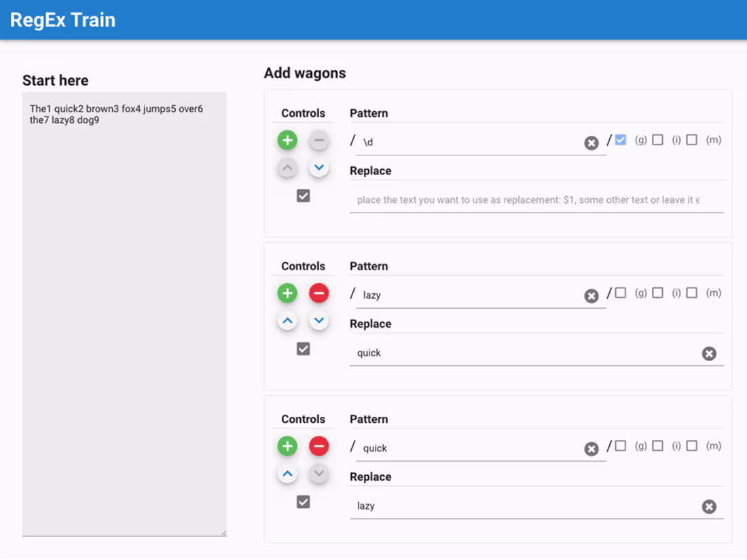The image size is (747, 560).
Task: Remove the "quick" pattern wagon
Action: 319,446
